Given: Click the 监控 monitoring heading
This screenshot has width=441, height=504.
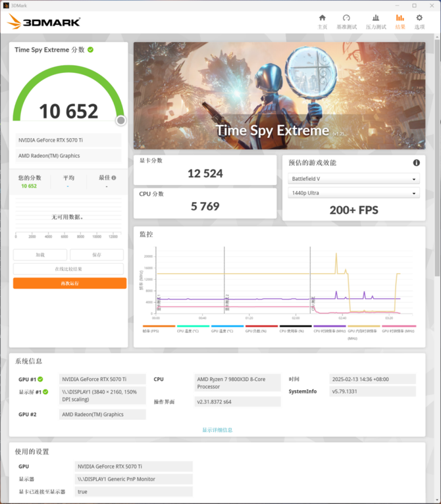Looking at the screenshot, I should (x=146, y=234).
